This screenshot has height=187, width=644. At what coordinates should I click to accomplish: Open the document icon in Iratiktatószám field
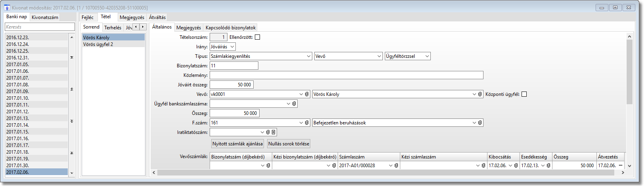[x=273, y=132]
